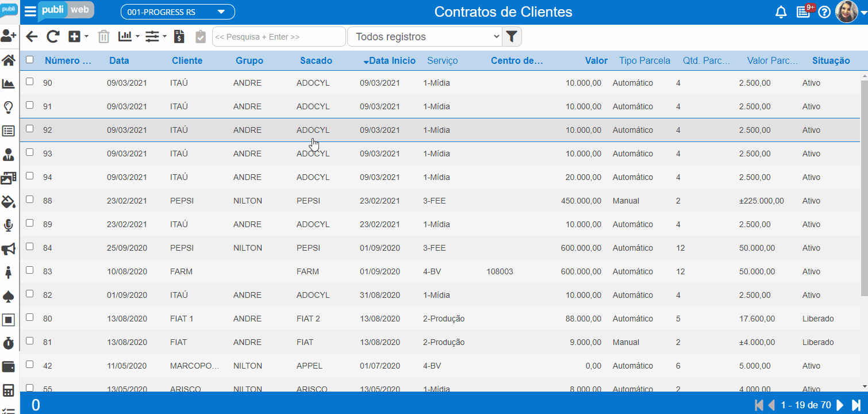The height and width of the screenshot is (414, 868).
Task: Click the publi web logo
Action: [66, 11]
